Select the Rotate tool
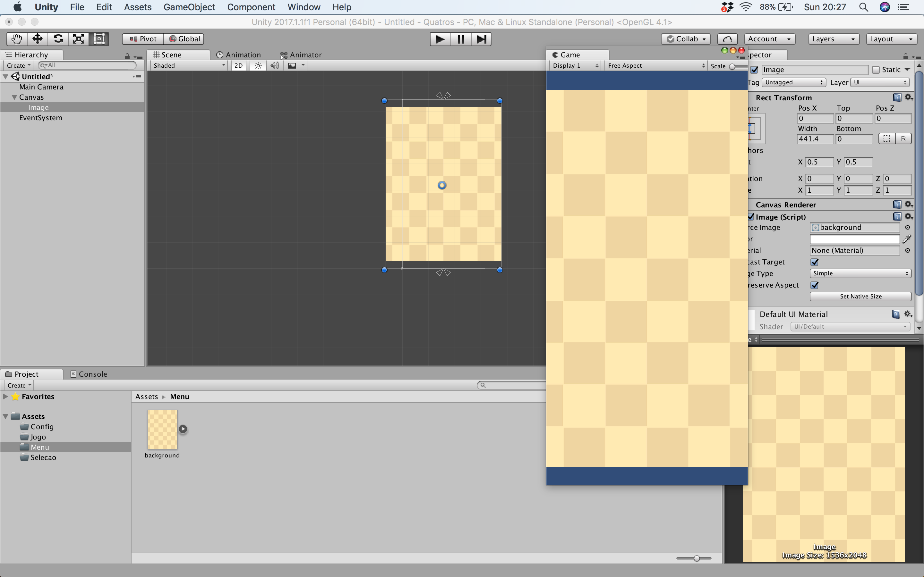Viewport: 924px width, 577px height. [x=58, y=39]
